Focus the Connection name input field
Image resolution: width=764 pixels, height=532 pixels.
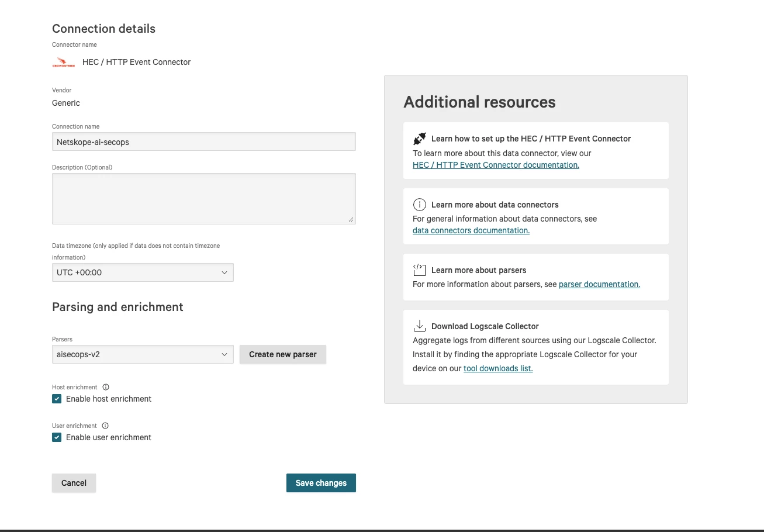204,141
